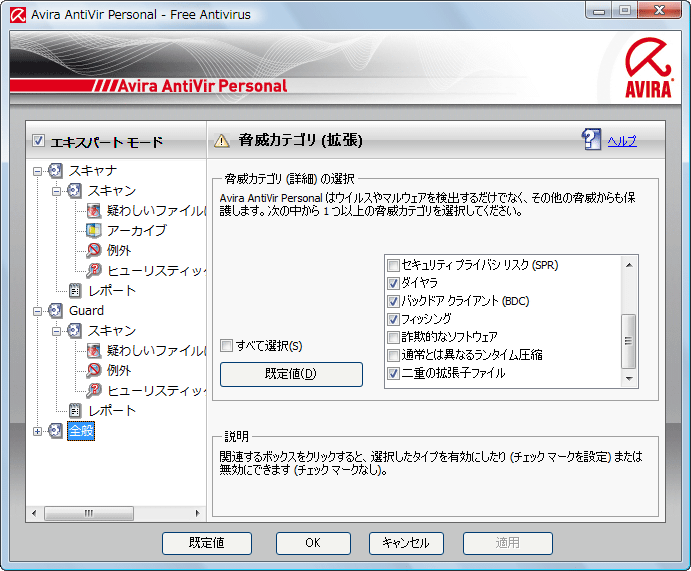
Task: Check the すべて選択(S) checkbox
Action: (x=227, y=345)
